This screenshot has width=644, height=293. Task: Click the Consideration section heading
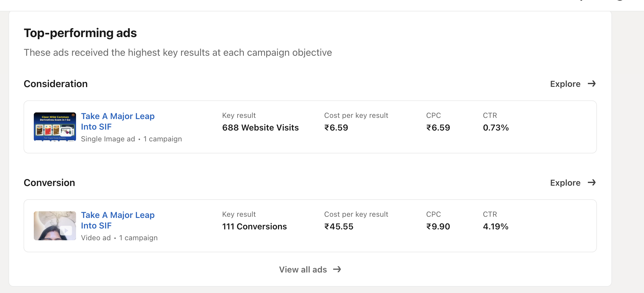coord(56,84)
